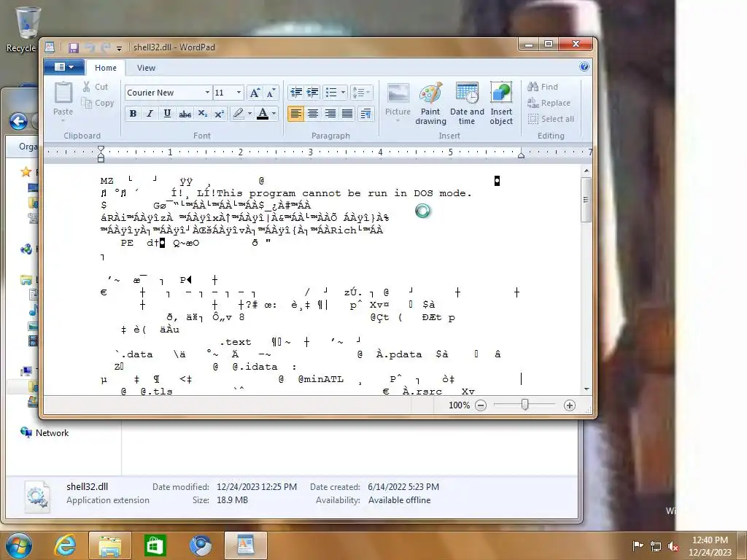Click Copy in Clipboard group
747x560 pixels.
98,103
